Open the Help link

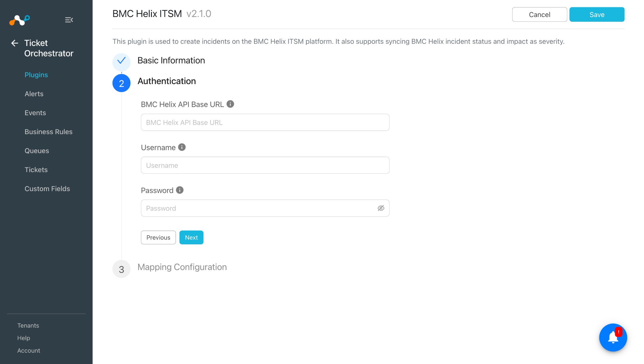pos(24,338)
